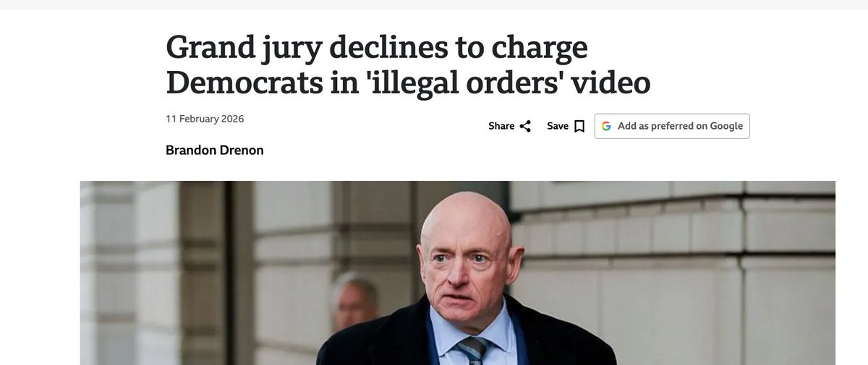Open the article's main photo
This screenshot has height=365, width=868.
(x=457, y=273)
